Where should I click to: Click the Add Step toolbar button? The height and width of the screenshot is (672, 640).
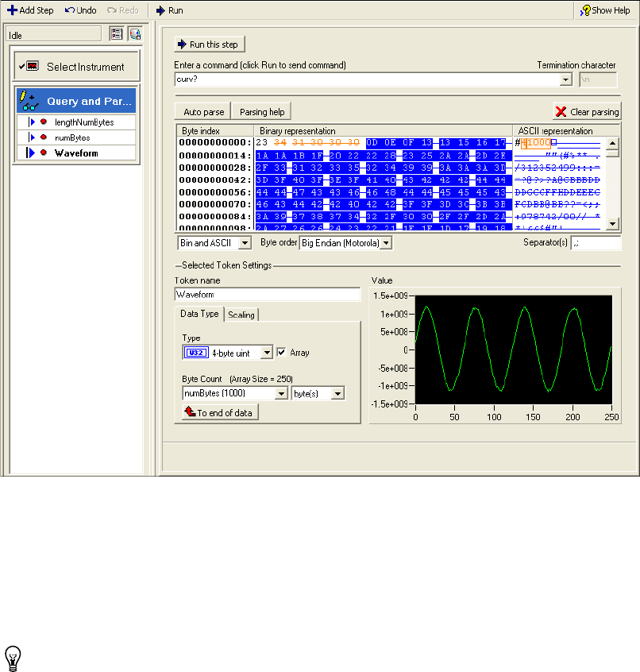pyautogui.click(x=30, y=10)
